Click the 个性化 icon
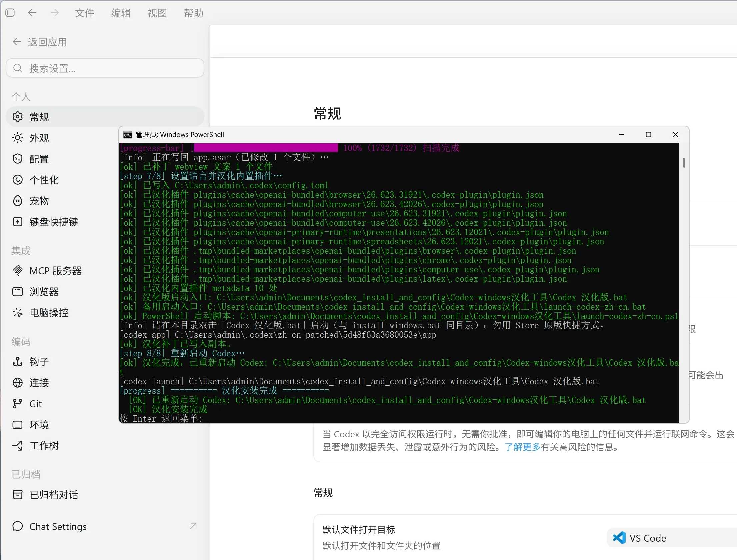This screenshot has width=737, height=560. coord(17,180)
